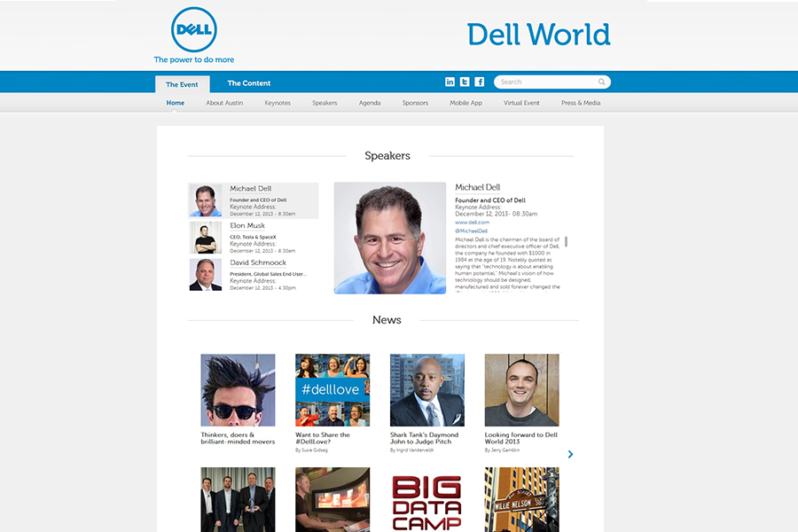Image resolution: width=798 pixels, height=532 pixels.
Task: Click the speaker bio scrollbar
Action: pos(566,242)
